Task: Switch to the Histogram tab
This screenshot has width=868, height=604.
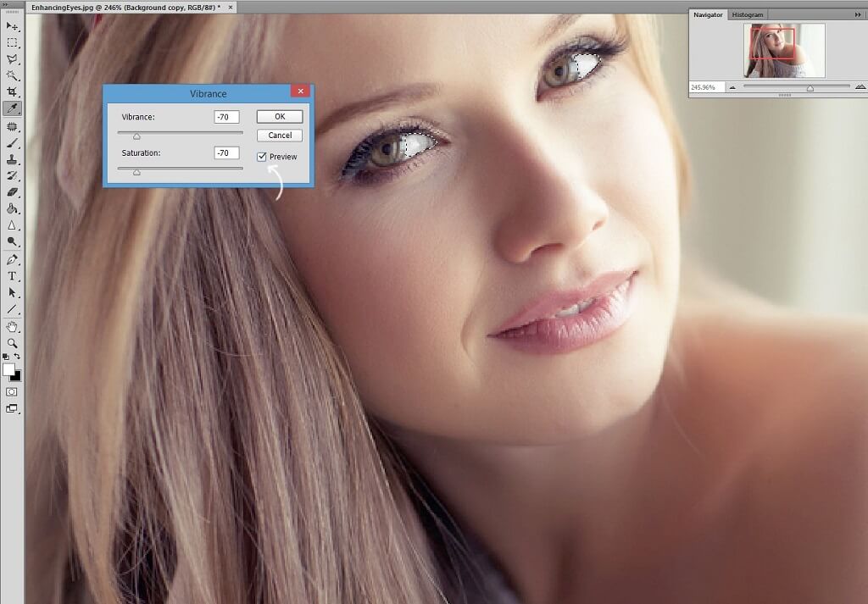Action: pyautogui.click(x=748, y=15)
